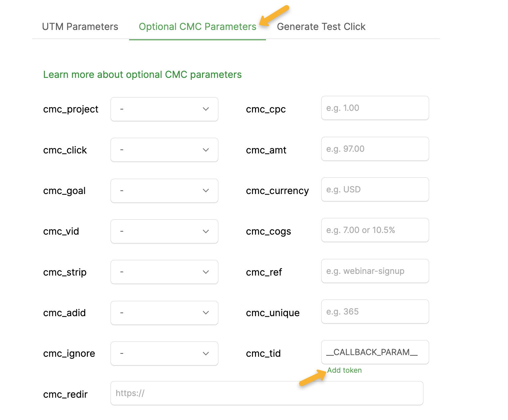508x420 pixels.
Task: Expand the cmc_strip dropdown
Action: pyautogui.click(x=164, y=272)
